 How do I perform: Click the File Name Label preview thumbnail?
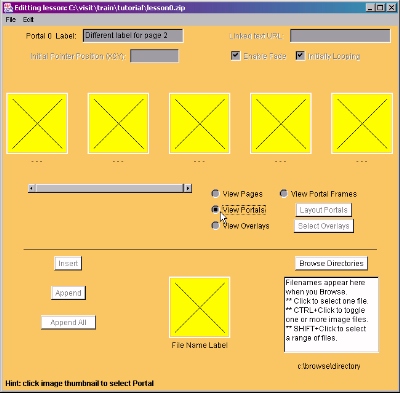point(199,307)
